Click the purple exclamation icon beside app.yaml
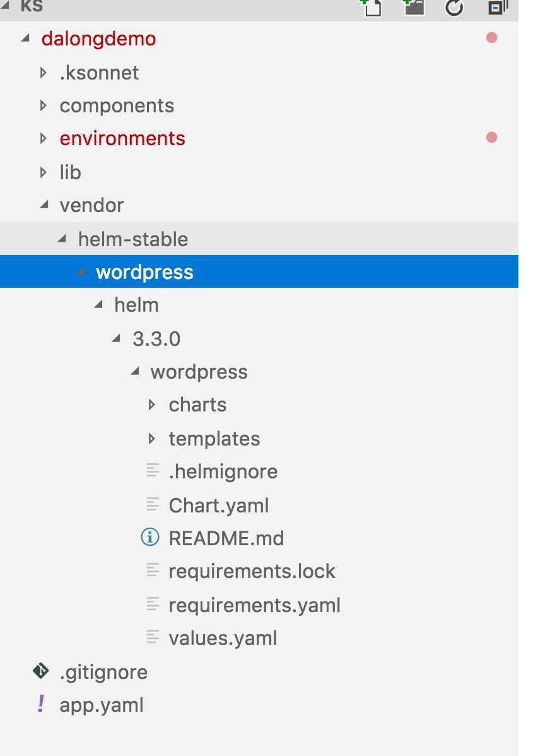555x756 pixels. point(41,704)
